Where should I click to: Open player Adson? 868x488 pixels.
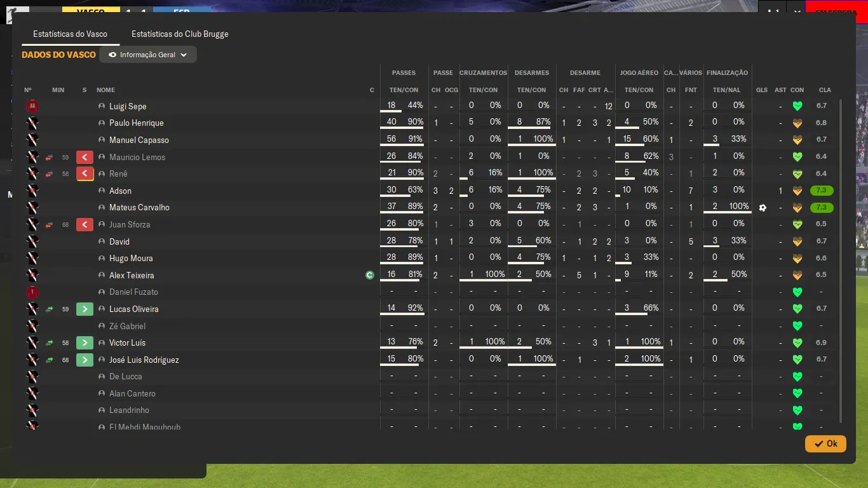pos(120,191)
